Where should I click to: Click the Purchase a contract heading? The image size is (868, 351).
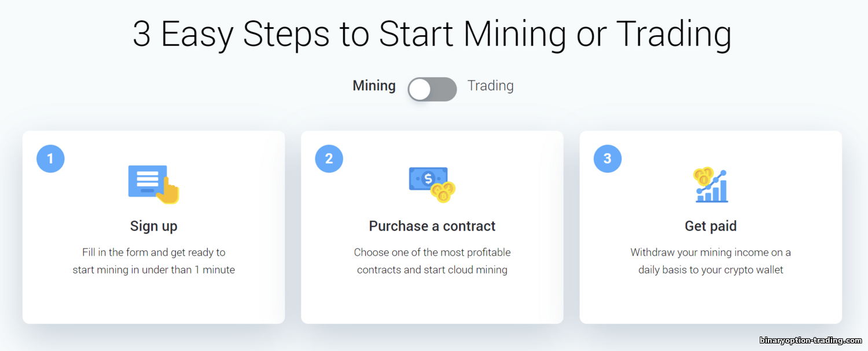pos(432,226)
